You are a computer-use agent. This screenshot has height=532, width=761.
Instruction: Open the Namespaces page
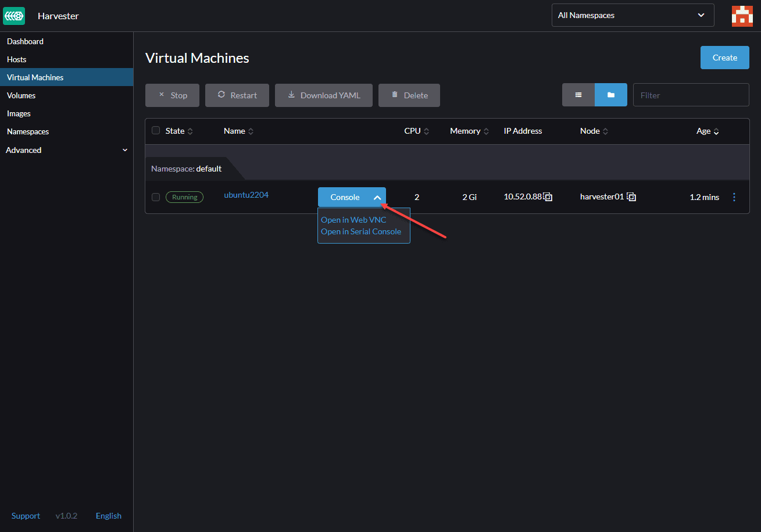[66, 131]
